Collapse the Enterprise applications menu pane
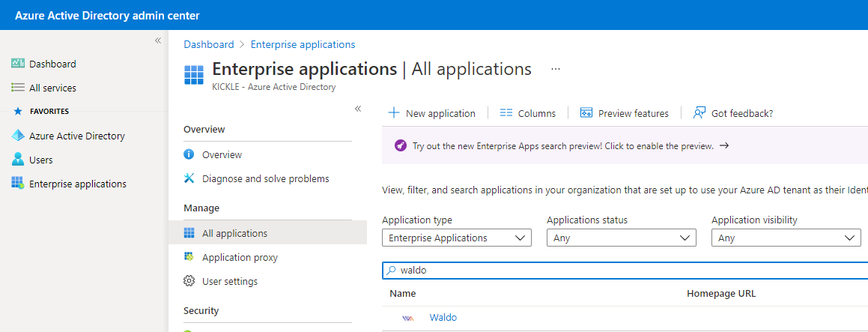Image resolution: width=868 pixels, height=332 pixels. point(357,109)
